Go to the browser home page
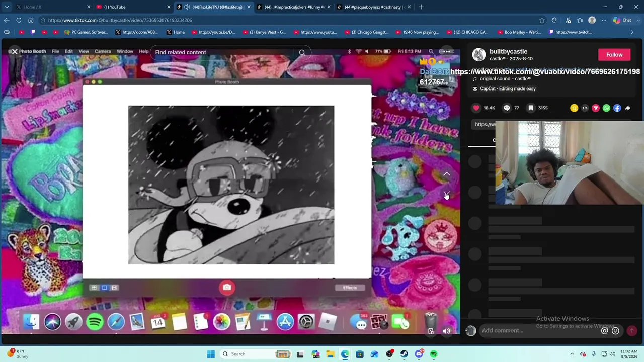The height and width of the screenshot is (362, 644). [x=31, y=20]
